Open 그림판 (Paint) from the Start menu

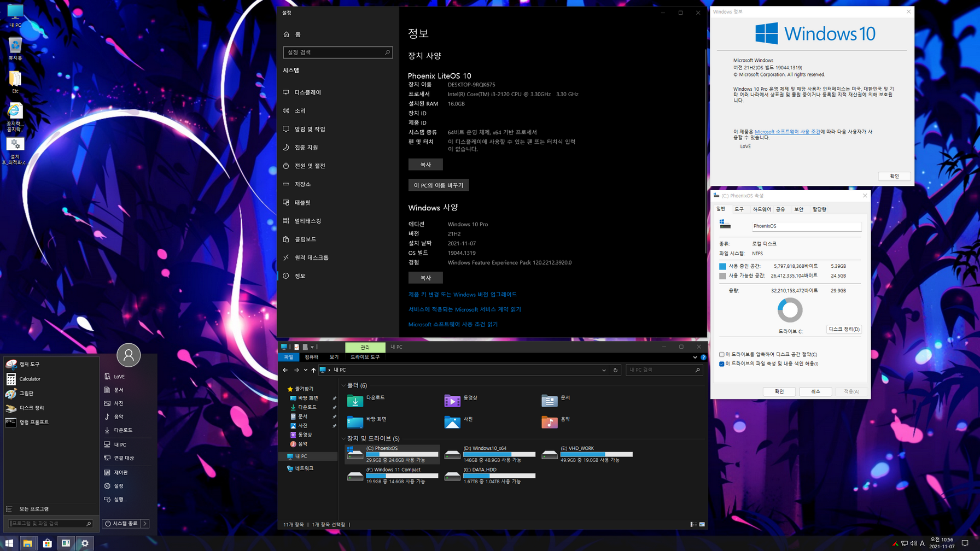tap(50, 393)
